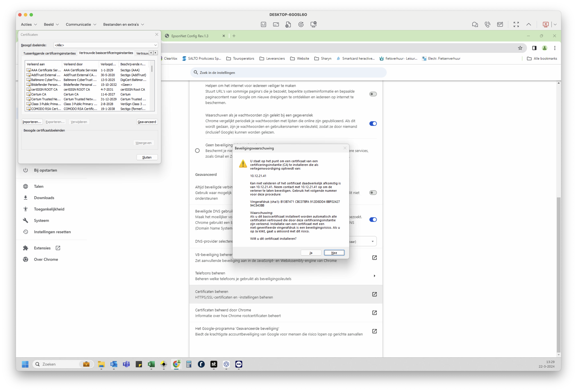Image resolution: width=577 pixels, height=392 pixels.
Task: Toggle 'Altijd beveiligde verbindingen' switch
Action: [373, 193]
